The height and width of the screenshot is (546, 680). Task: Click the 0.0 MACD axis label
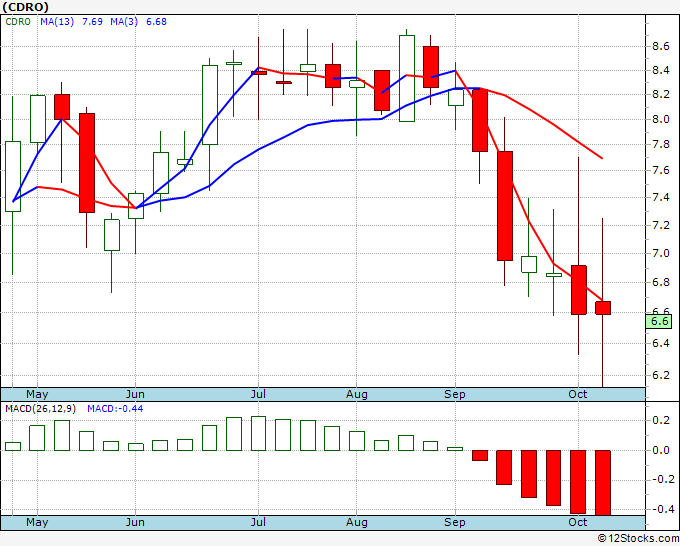coord(660,450)
